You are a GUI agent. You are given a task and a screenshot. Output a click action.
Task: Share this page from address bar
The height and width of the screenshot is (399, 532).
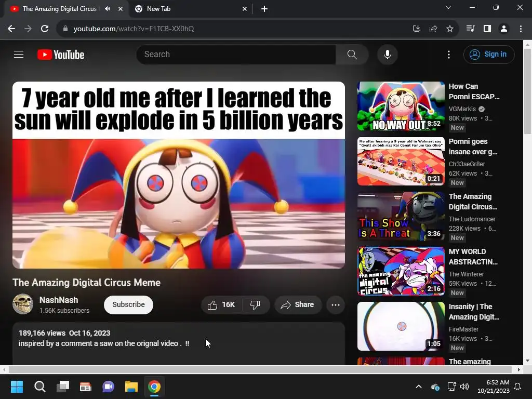click(x=433, y=29)
